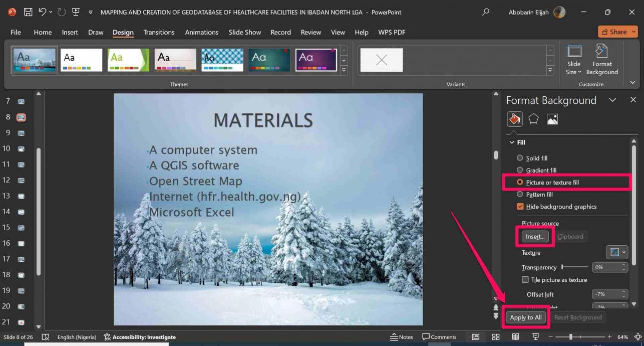The height and width of the screenshot is (346, 644).
Task: Click the Format Background ribbon icon
Action: pyautogui.click(x=601, y=60)
